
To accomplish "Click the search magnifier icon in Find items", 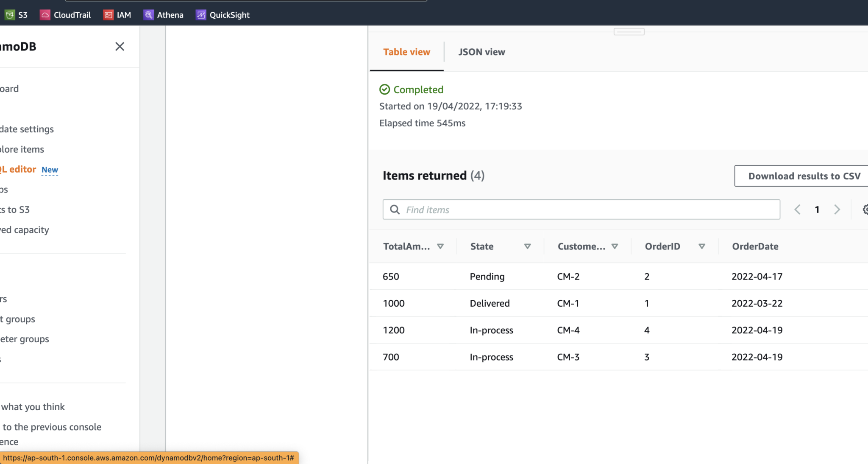I will click(395, 210).
